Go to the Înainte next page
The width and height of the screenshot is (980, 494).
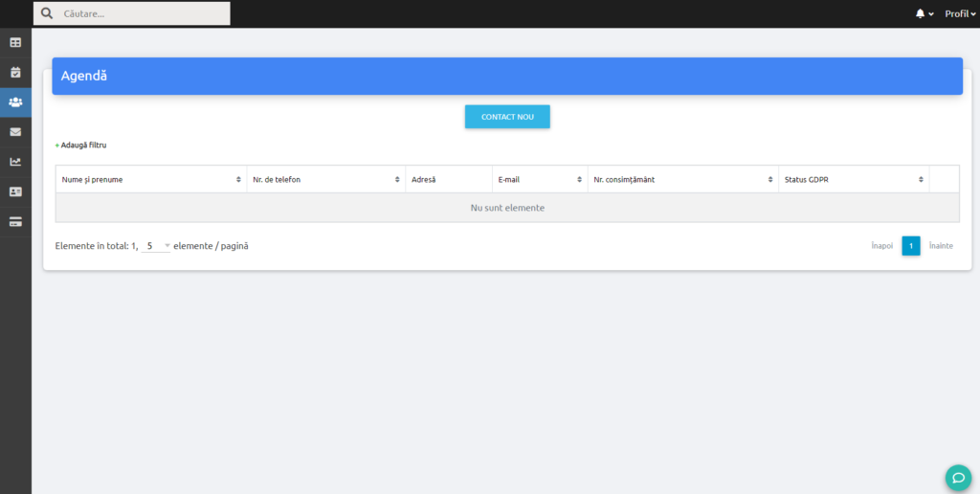941,246
